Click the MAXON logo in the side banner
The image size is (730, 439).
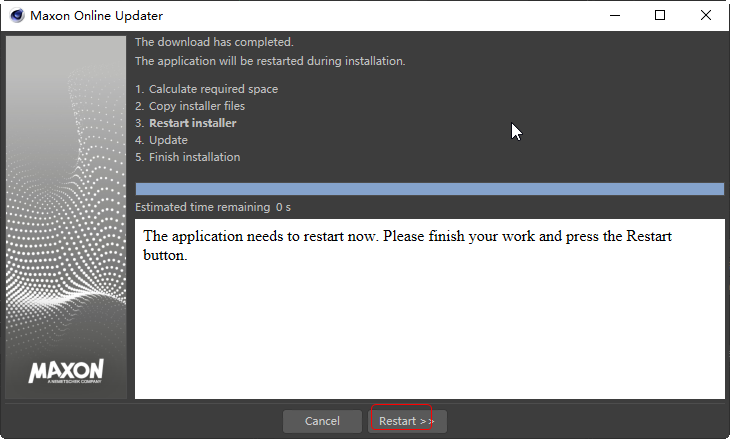[65, 371]
